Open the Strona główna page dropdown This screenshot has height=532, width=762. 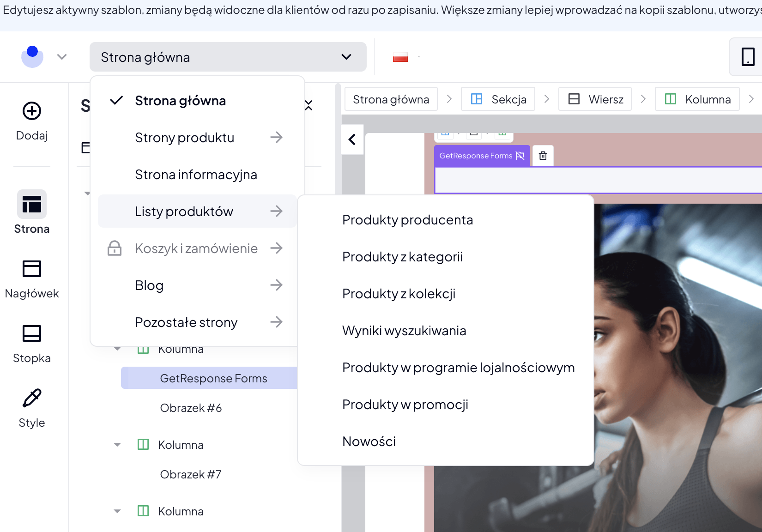coord(228,57)
